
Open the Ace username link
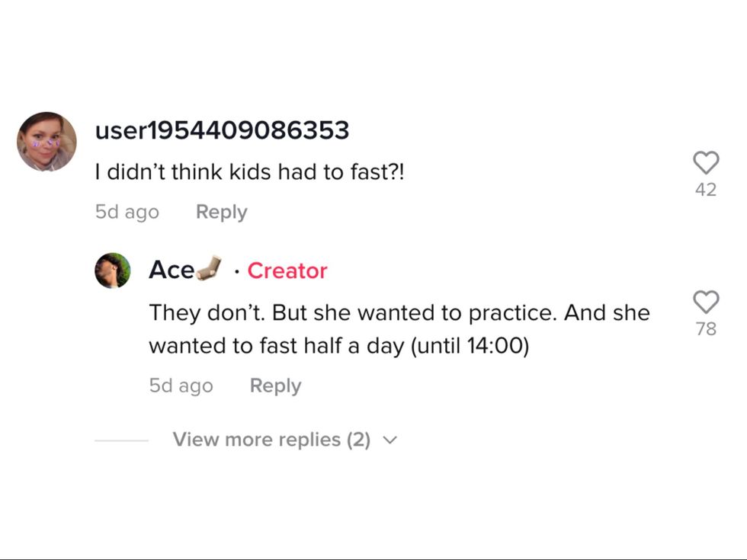coord(171,270)
